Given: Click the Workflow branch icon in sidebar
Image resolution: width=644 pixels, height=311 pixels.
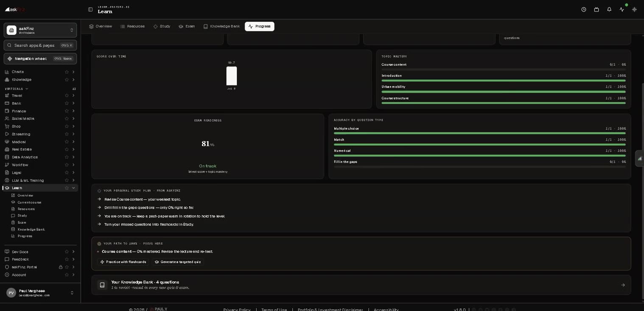Looking at the screenshot, I should coord(7,165).
